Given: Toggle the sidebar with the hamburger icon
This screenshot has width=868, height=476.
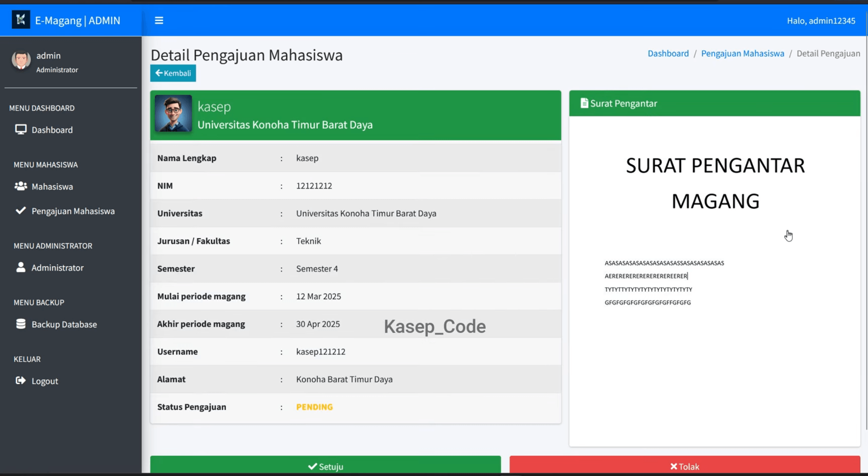Looking at the screenshot, I should pyautogui.click(x=159, y=20).
